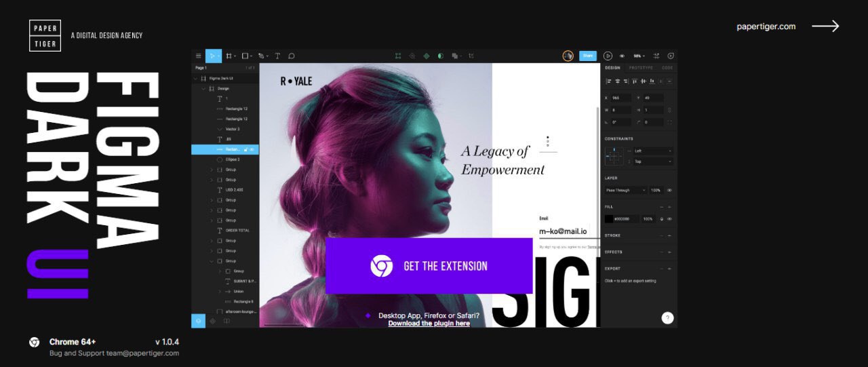Viewport: 868px width, 367px height.
Task: Open the Figma hamburger main menu
Action: 198,56
